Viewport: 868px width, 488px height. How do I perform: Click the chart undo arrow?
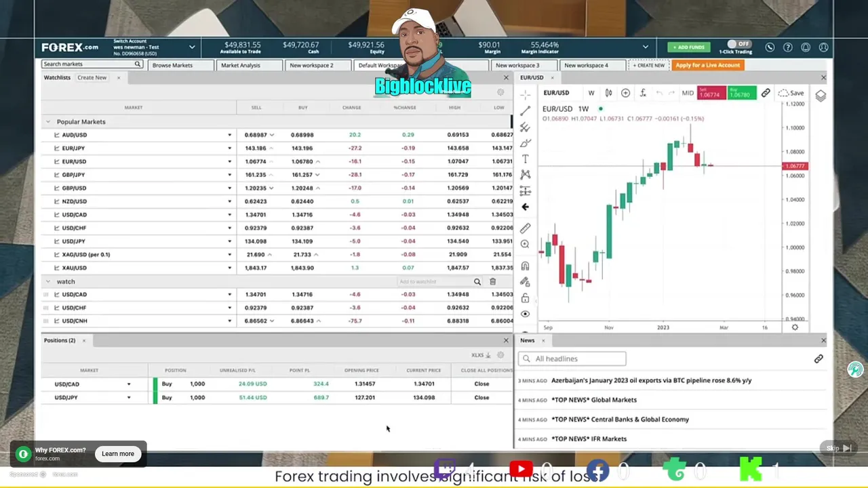tap(659, 93)
